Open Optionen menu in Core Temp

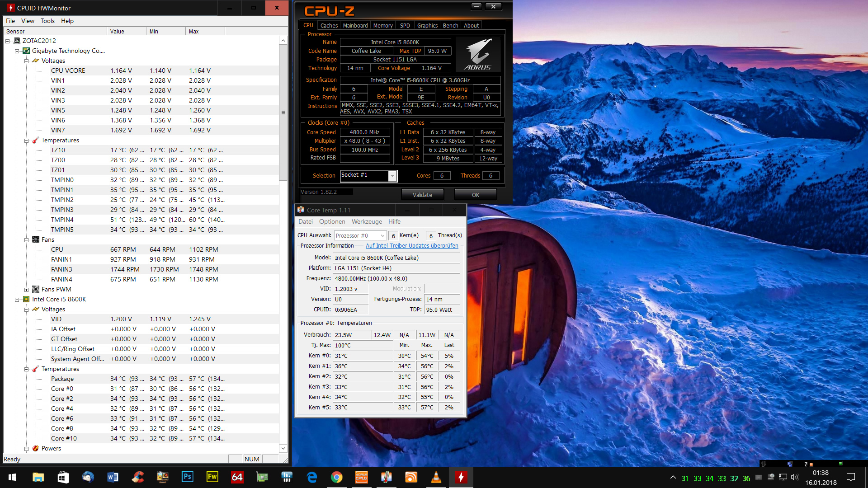tap(332, 222)
